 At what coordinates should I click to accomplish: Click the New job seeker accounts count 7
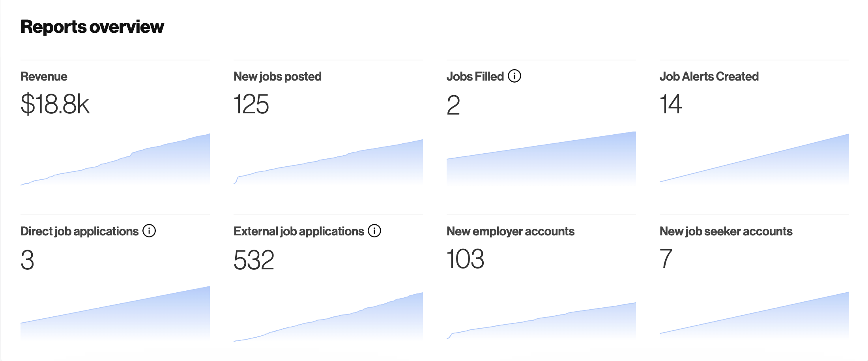coord(666,259)
